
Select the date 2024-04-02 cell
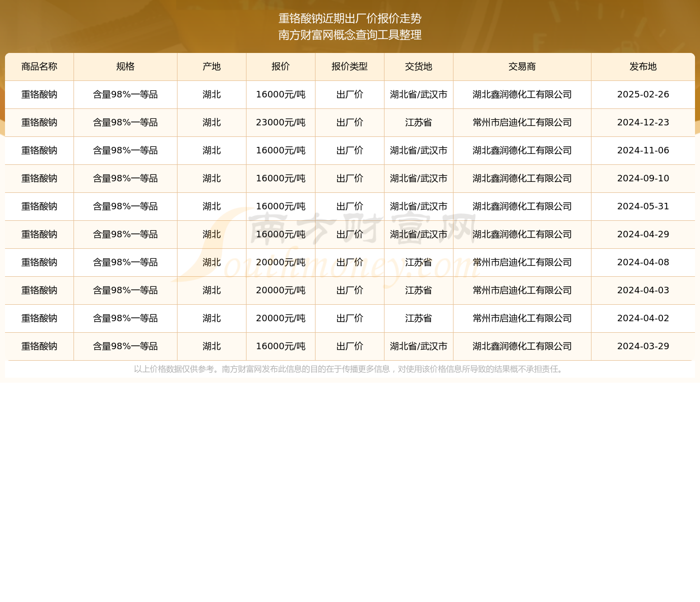[643, 319]
